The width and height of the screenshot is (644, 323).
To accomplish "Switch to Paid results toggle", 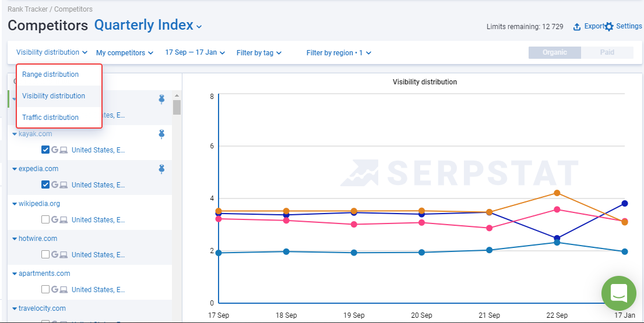I will click(x=607, y=52).
